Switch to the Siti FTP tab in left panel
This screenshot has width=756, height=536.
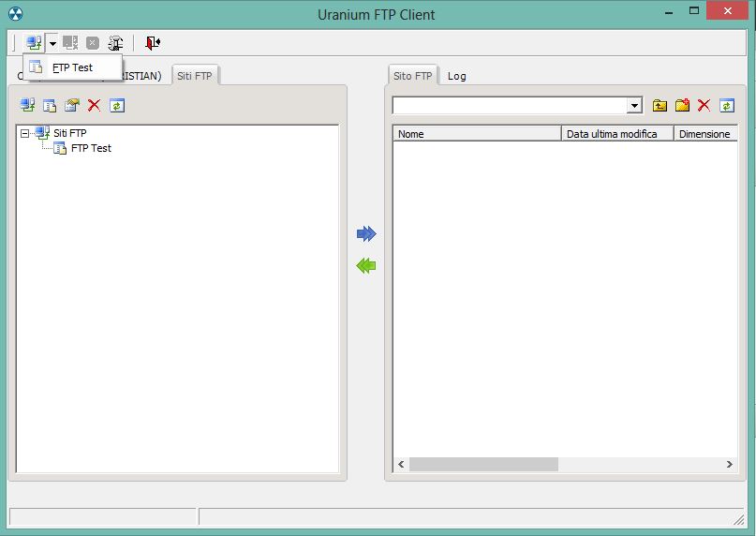click(194, 76)
